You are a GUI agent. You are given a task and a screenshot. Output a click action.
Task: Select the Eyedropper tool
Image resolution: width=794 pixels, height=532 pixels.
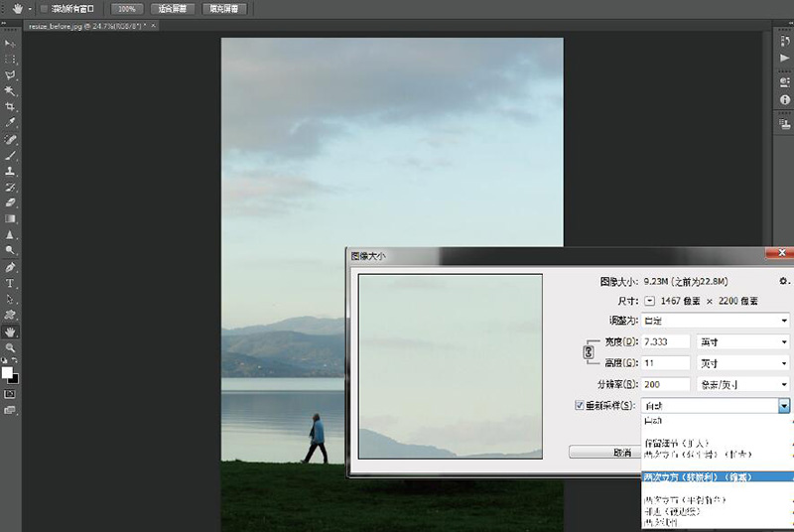[10, 123]
